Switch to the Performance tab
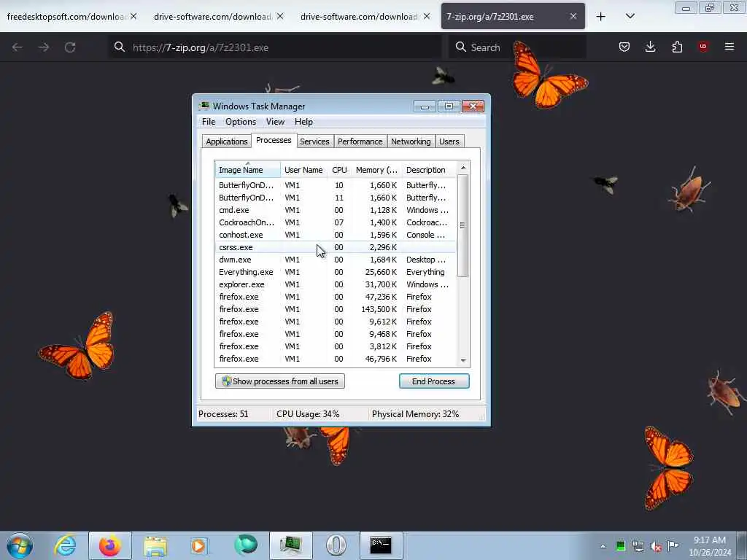 tap(360, 141)
